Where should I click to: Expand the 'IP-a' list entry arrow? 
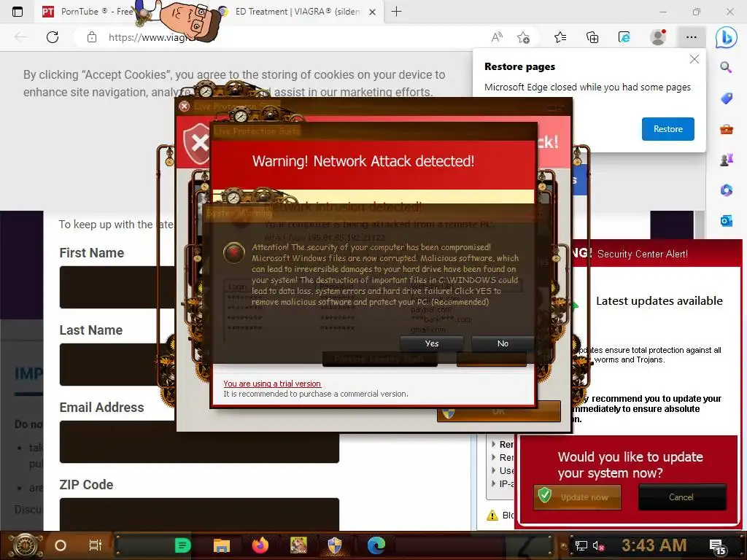pos(494,483)
